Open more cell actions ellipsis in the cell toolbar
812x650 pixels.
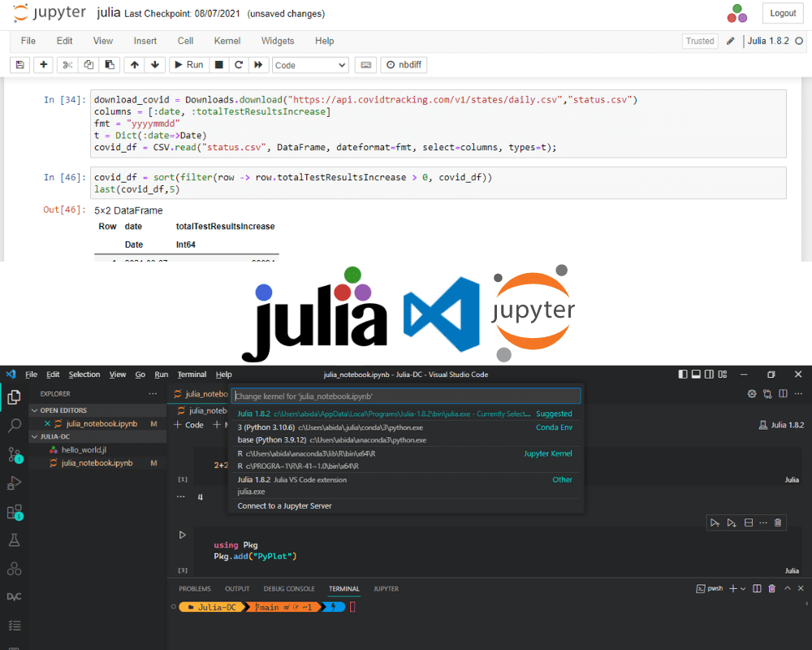click(763, 522)
